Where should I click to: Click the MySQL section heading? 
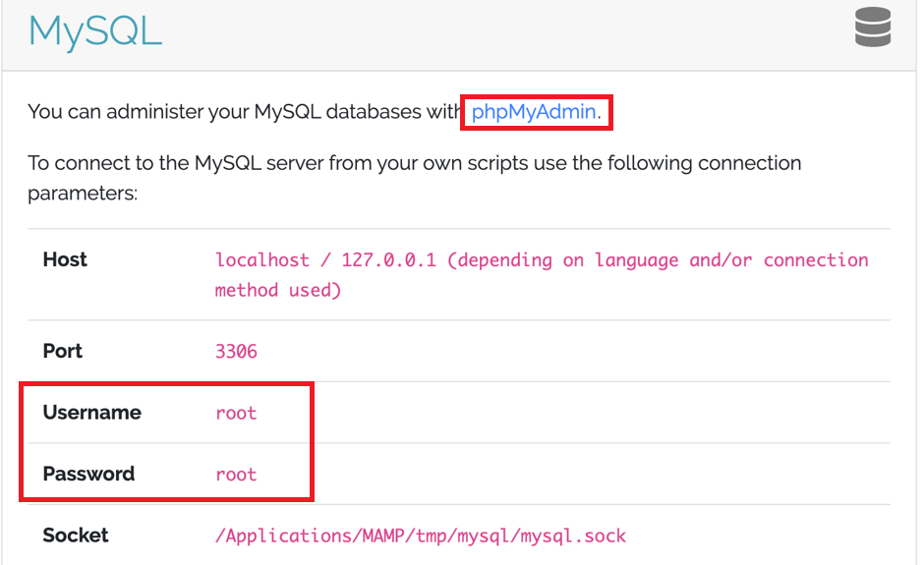tap(95, 31)
